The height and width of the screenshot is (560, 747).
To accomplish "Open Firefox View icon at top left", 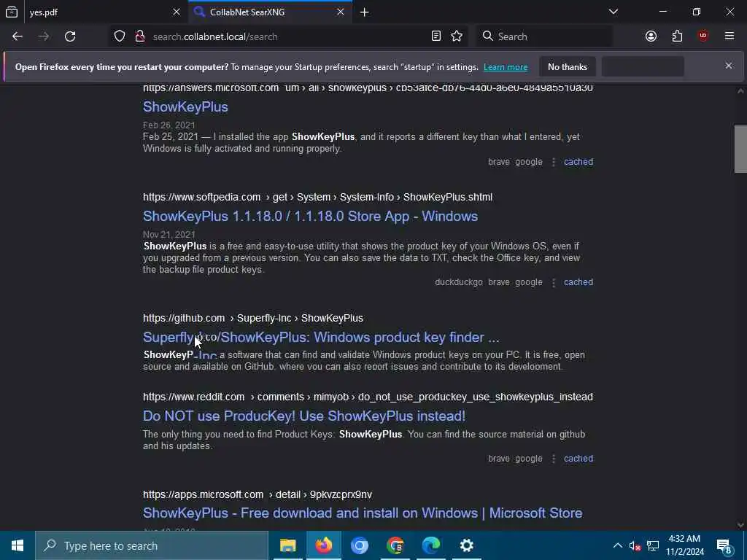I will (x=12, y=12).
